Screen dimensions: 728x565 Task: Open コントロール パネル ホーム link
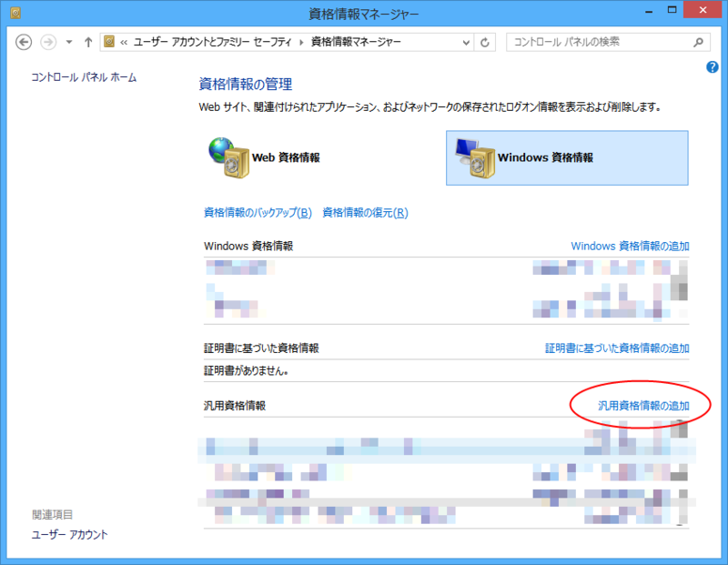pos(84,77)
